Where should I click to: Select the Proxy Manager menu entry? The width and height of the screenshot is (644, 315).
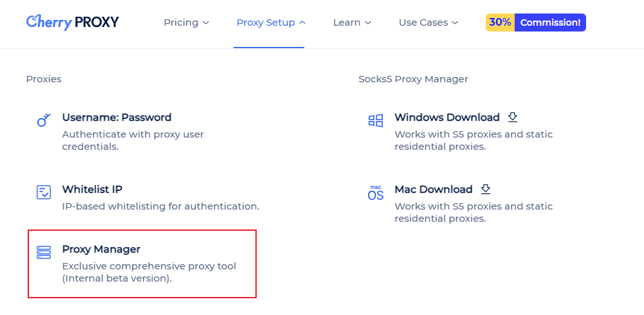coord(101,249)
